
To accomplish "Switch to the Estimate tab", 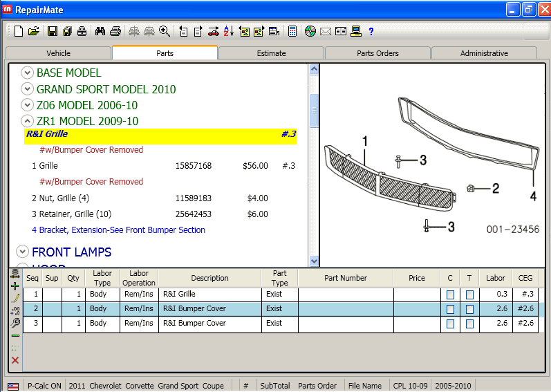I will [271, 53].
